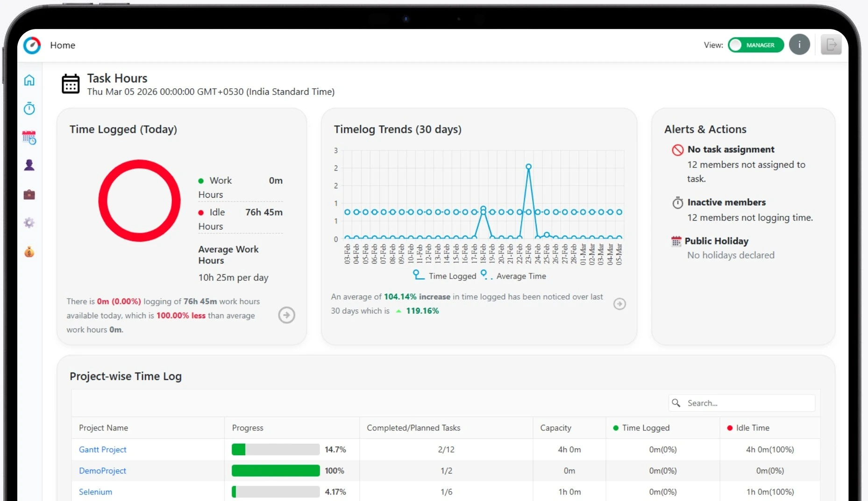Viewport: 868px width, 501px height.
Task: Click the Task Hours calendar header icon
Action: (71, 84)
